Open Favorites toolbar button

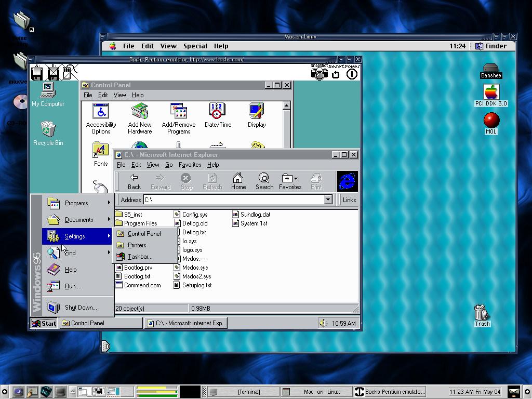point(290,181)
